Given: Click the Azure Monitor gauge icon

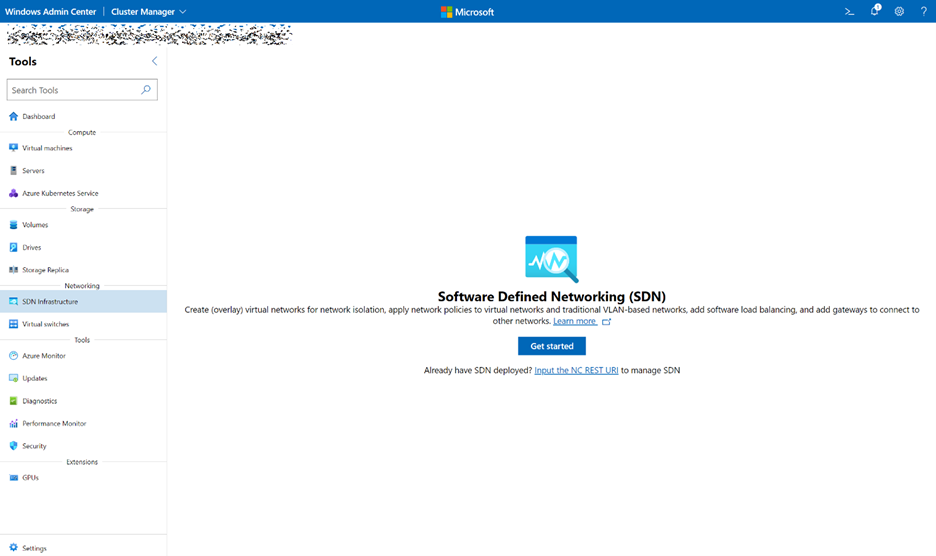Looking at the screenshot, I should (x=13, y=355).
